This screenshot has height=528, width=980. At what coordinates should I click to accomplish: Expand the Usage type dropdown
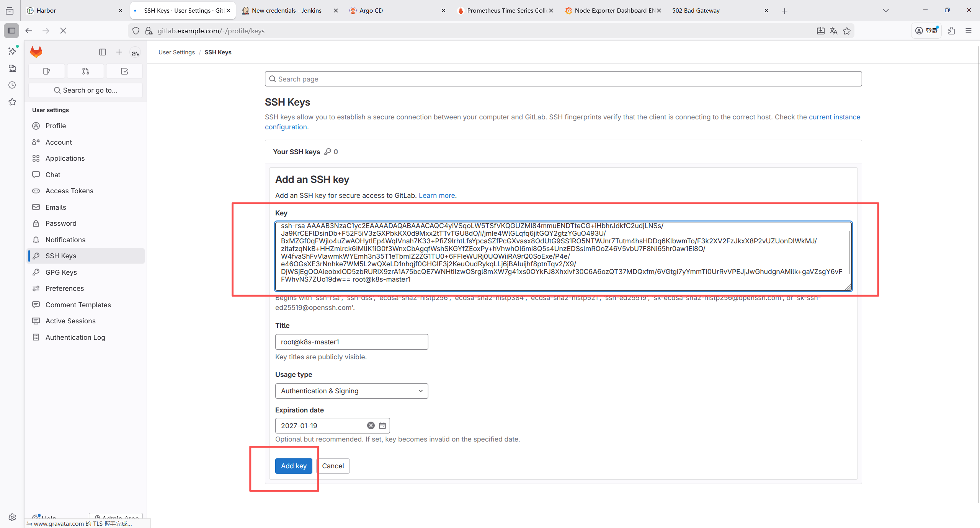(351, 391)
